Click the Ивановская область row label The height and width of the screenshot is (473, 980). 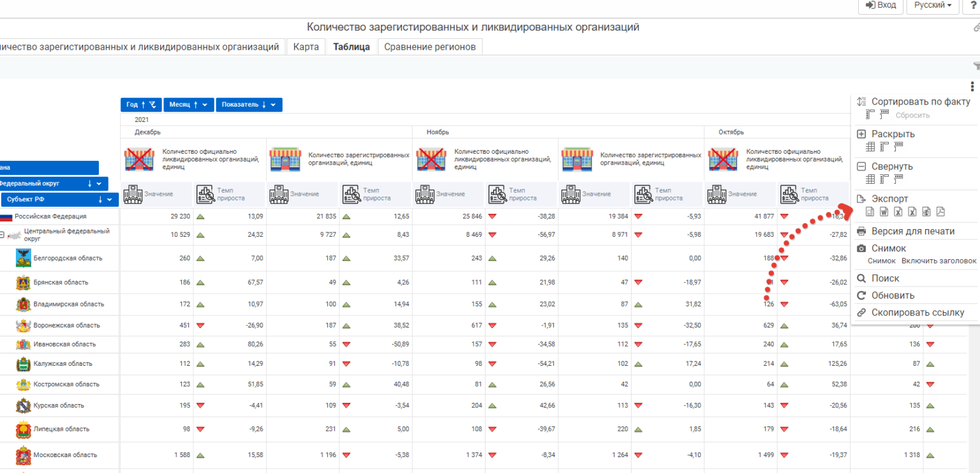click(x=65, y=344)
